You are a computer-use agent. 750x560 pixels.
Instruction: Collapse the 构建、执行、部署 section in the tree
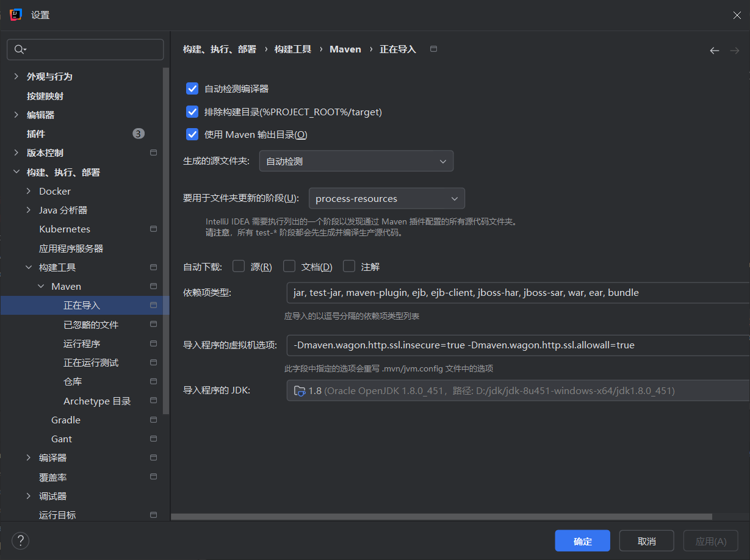16,172
